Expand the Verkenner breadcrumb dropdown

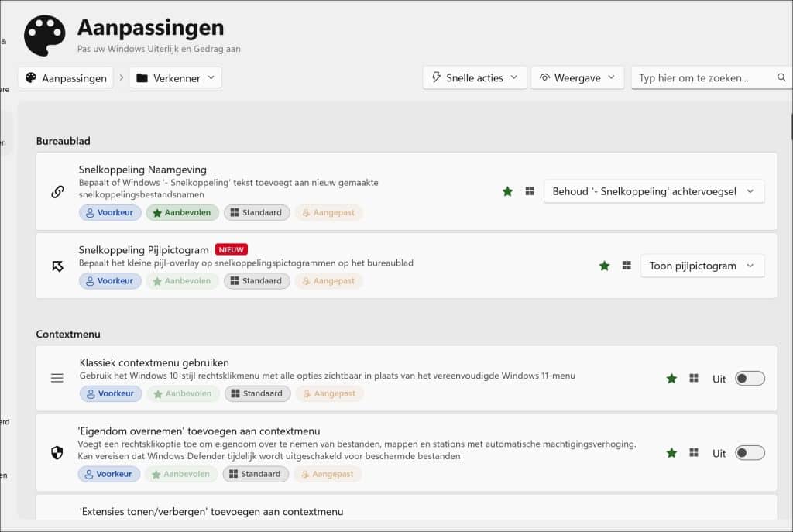coord(176,78)
